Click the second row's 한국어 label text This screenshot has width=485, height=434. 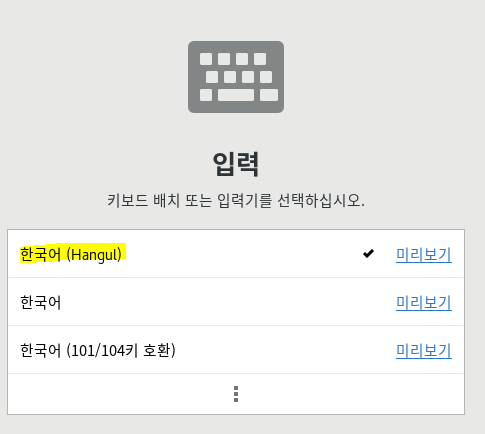[41, 302]
